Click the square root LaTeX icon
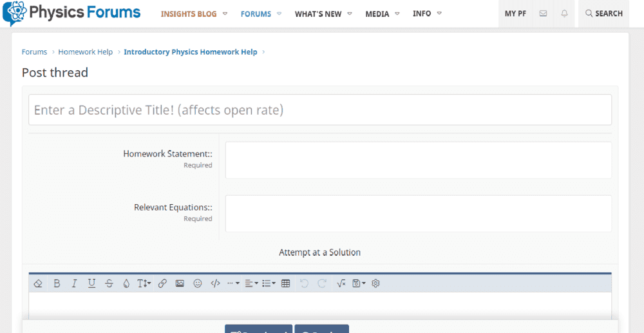 [x=341, y=283]
